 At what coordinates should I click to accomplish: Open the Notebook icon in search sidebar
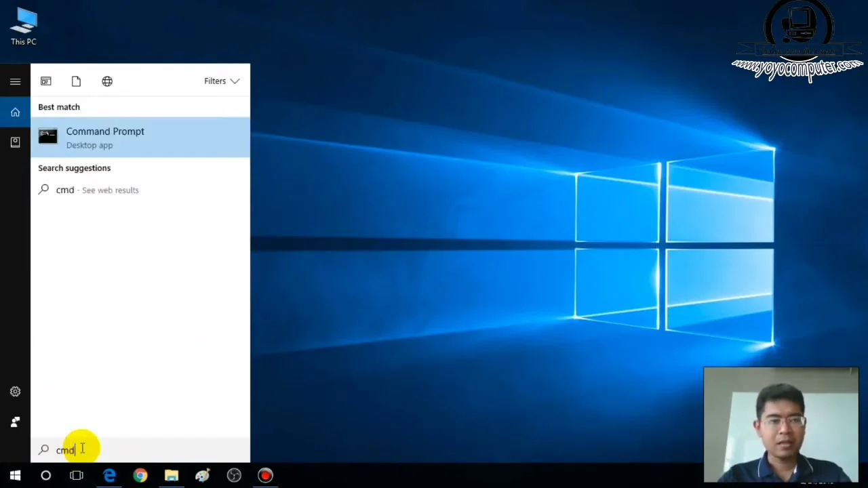pos(15,142)
